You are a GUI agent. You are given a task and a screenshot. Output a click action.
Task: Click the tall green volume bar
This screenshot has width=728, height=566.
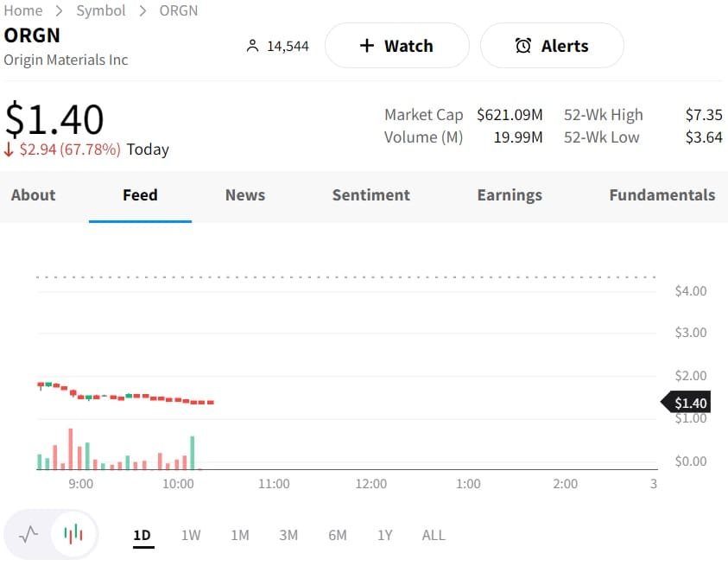(x=193, y=453)
